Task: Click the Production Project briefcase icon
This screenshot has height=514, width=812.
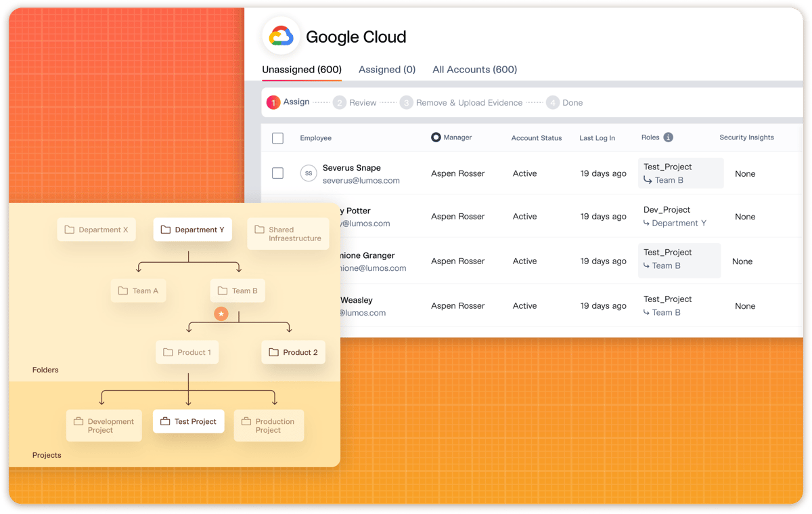Action: point(246,421)
